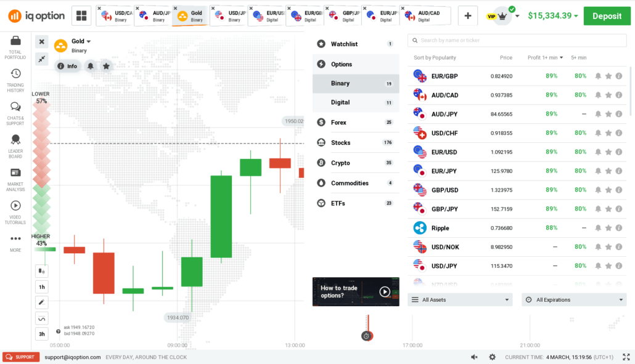635x364 pixels.
Task: Favorite the AUD/JPY asset with its star
Action: (x=608, y=114)
